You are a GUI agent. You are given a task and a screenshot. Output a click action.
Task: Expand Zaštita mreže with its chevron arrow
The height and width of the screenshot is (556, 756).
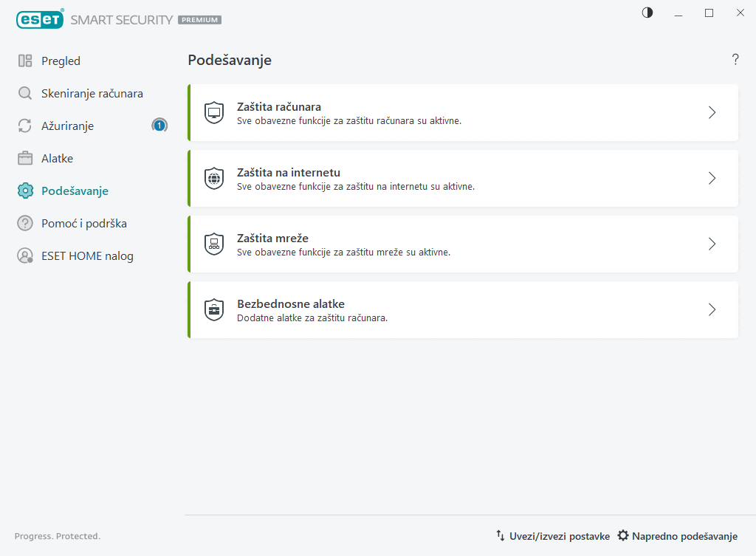point(712,244)
